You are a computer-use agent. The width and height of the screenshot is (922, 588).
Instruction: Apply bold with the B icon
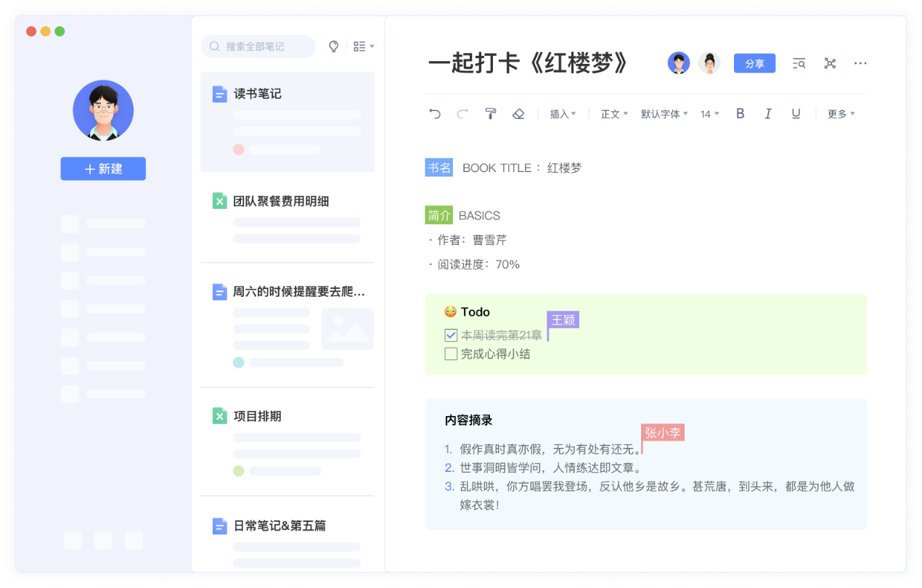pyautogui.click(x=740, y=113)
